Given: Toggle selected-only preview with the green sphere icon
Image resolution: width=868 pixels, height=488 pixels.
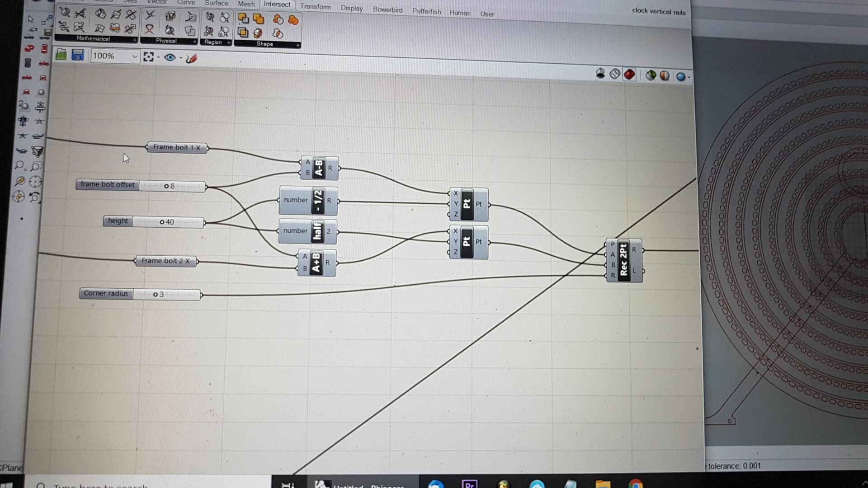Looking at the screenshot, I should pyautogui.click(x=651, y=75).
